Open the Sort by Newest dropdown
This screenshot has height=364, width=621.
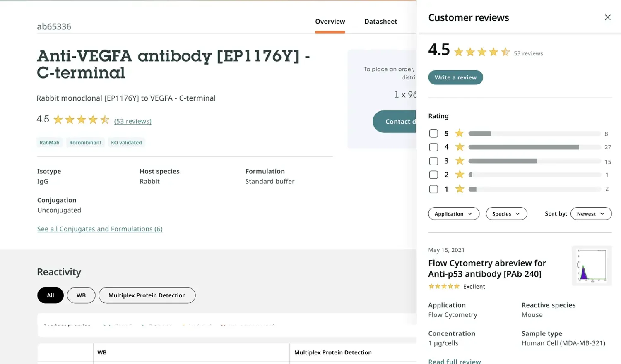click(x=590, y=214)
